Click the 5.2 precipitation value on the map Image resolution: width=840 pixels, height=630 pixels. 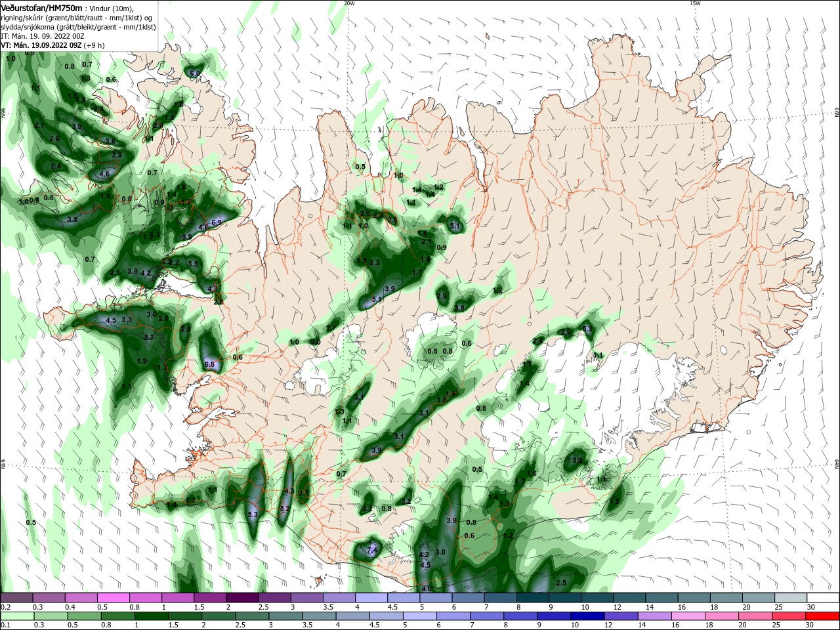pyautogui.click(x=285, y=509)
